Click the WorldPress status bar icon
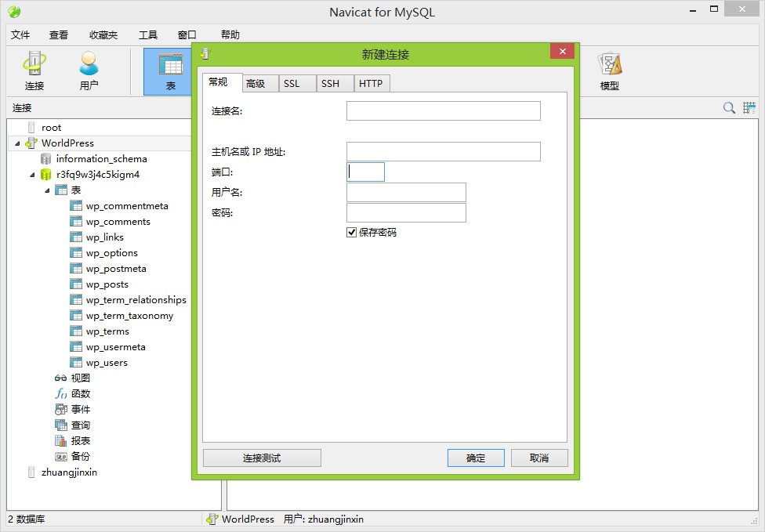 (212, 519)
